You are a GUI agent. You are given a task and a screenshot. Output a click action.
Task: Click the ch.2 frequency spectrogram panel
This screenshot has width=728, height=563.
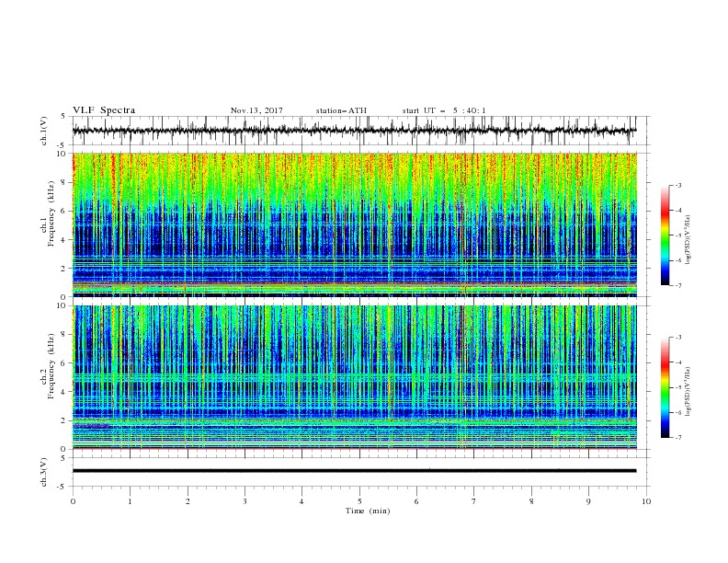pos(354,377)
